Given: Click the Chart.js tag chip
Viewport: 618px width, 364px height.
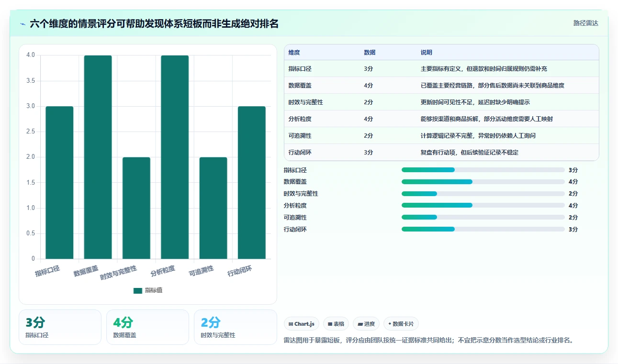Looking at the screenshot, I should tap(302, 324).
